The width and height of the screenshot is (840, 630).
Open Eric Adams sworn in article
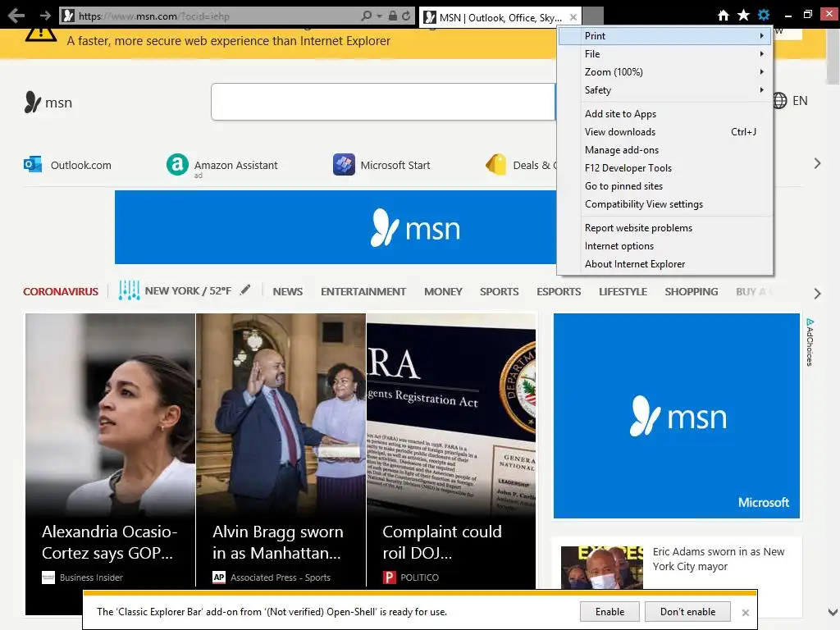pos(718,559)
